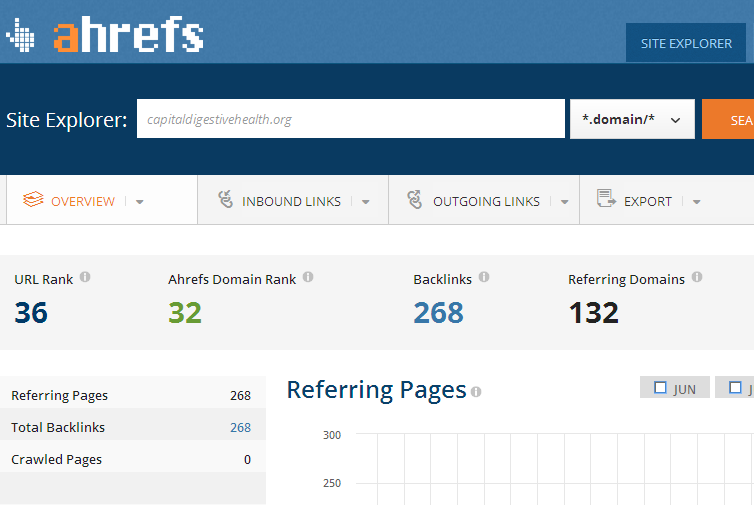Click the Referring Domains info icon
Screen dimensions: 754x505
pos(697,277)
